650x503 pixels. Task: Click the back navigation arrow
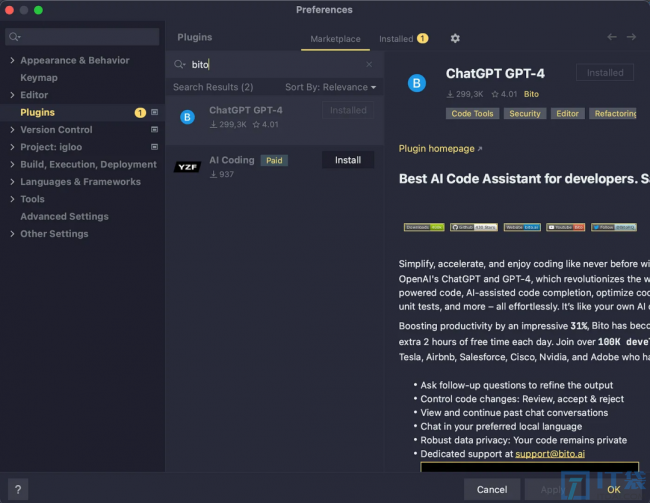[612, 37]
